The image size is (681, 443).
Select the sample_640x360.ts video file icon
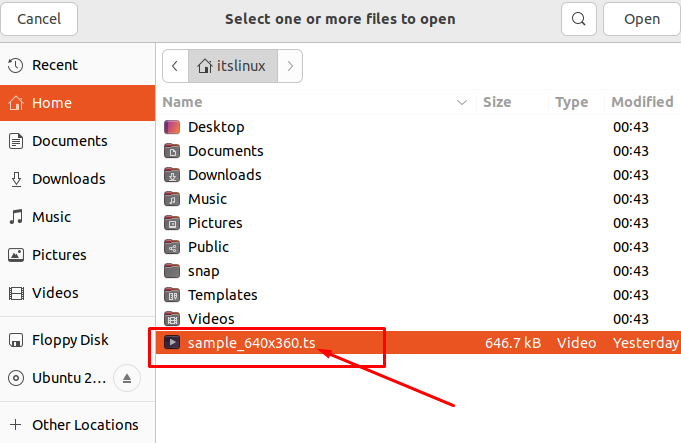[x=172, y=343]
